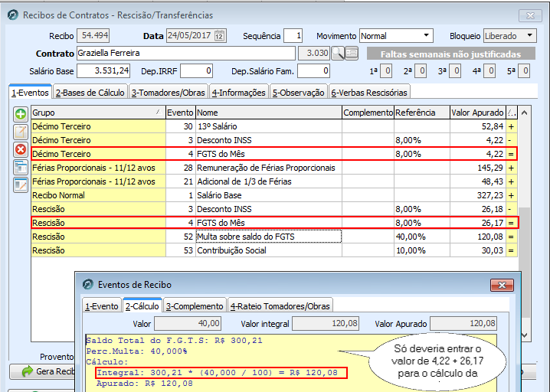Click the 1ª week faltas field

386,71
